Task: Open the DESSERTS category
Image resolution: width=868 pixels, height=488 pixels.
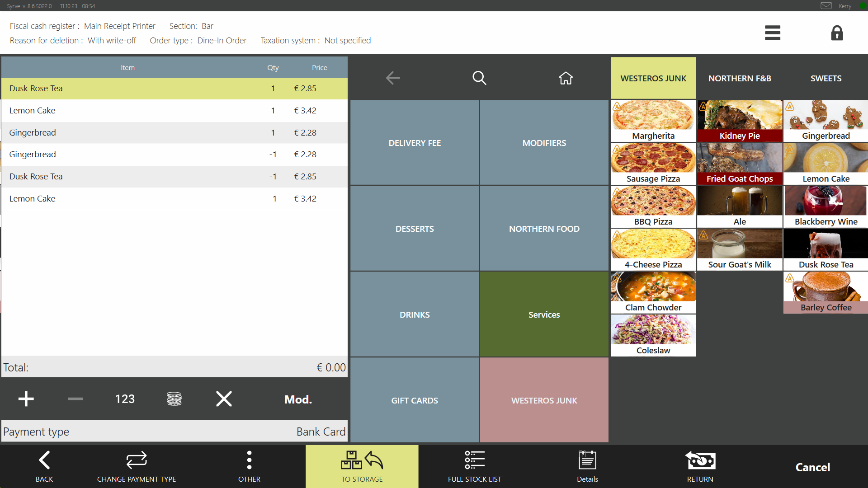Action: click(415, 229)
